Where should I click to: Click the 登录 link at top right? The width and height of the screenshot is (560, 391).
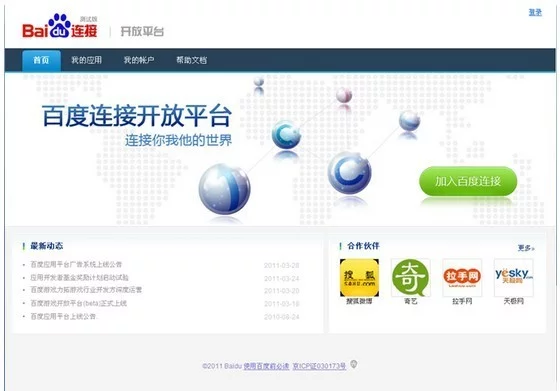click(535, 12)
